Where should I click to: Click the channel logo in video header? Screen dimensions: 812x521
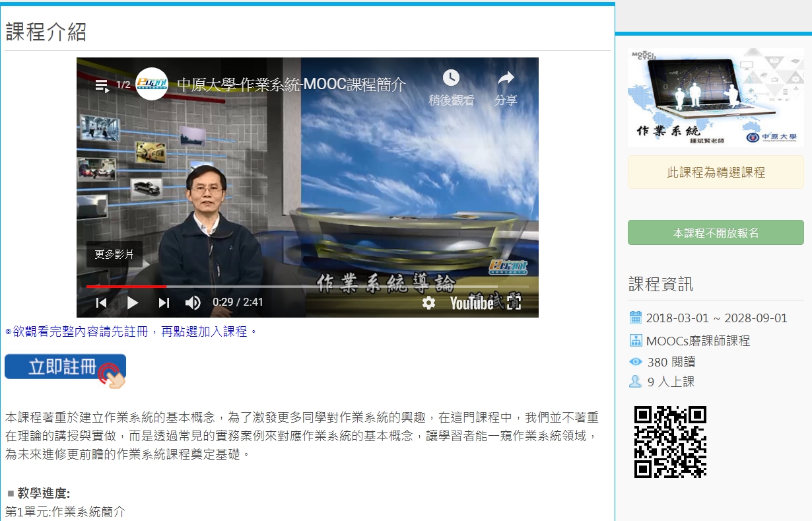click(x=152, y=85)
